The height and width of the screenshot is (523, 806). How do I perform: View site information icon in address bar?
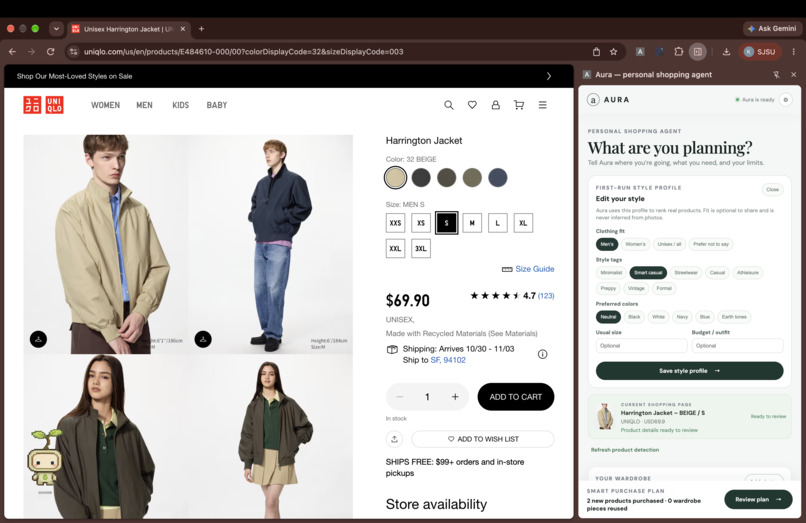pos(74,51)
